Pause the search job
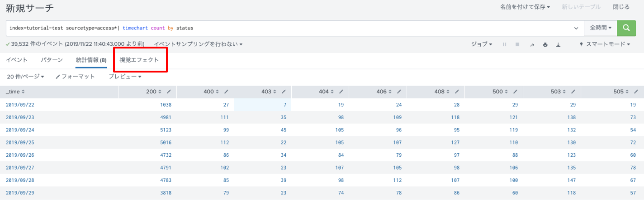 tap(504, 44)
